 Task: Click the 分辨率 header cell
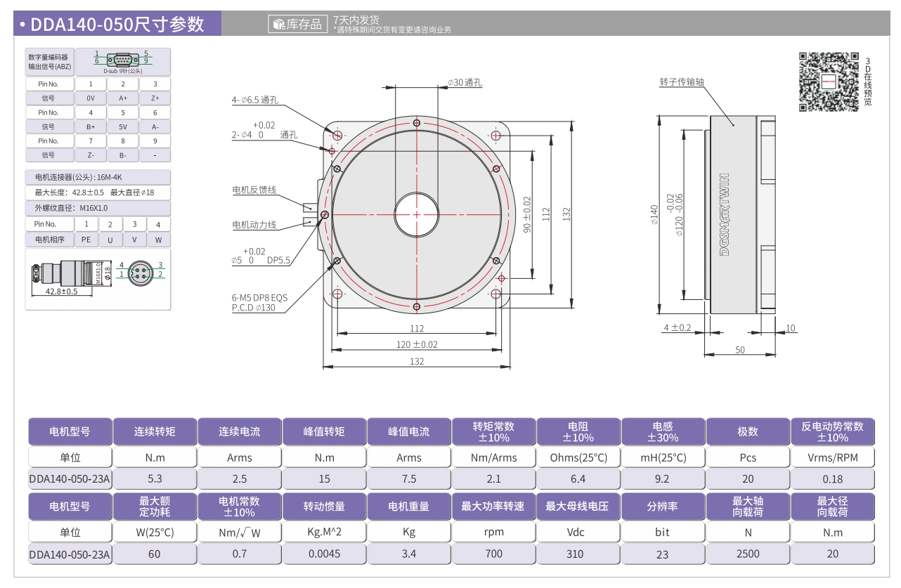(663, 506)
